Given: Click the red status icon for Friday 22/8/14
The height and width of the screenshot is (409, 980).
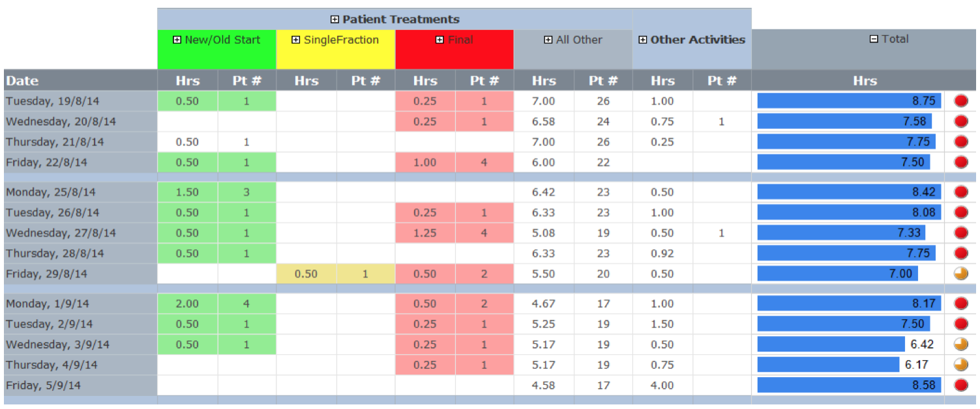Looking at the screenshot, I should (x=961, y=163).
